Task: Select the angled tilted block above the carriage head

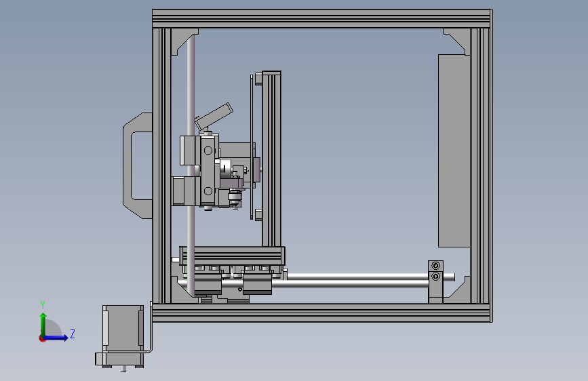Action: (x=214, y=116)
